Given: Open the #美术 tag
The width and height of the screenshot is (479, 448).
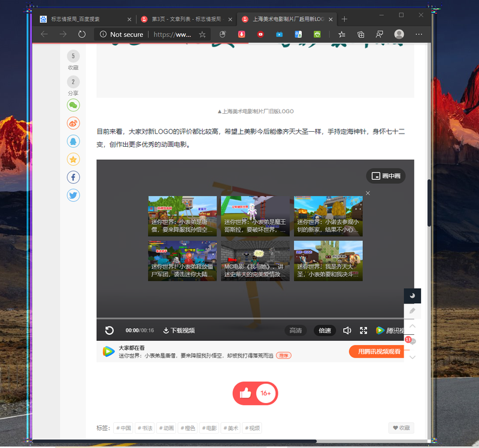Looking at the screenshot, I should pyautogui.click(x=231, y=428).
